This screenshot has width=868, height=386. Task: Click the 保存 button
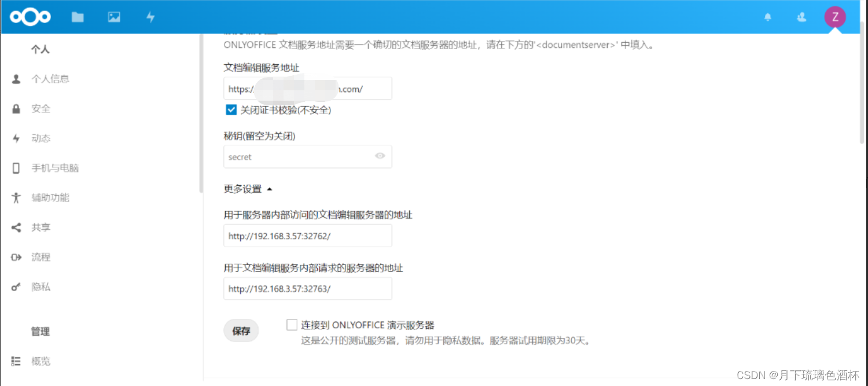pyautogui.click(x=241, y=330)
